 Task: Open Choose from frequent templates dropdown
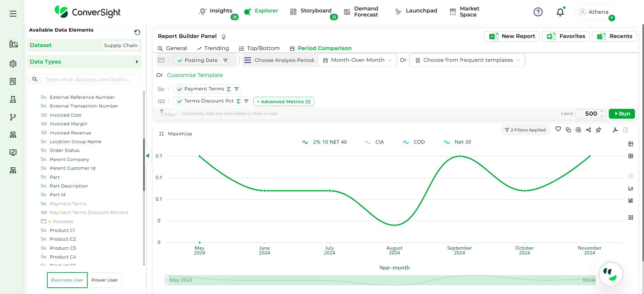[x=467, y=60]
